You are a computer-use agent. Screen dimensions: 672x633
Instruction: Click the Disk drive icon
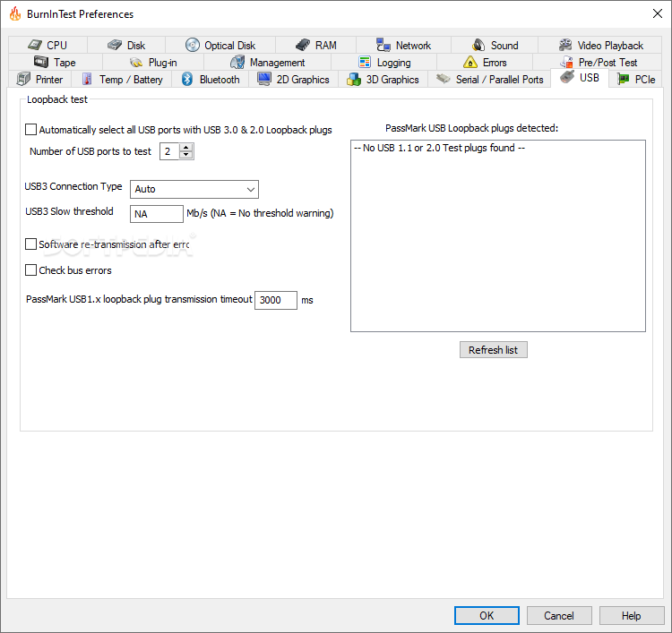tap(115, 45)
